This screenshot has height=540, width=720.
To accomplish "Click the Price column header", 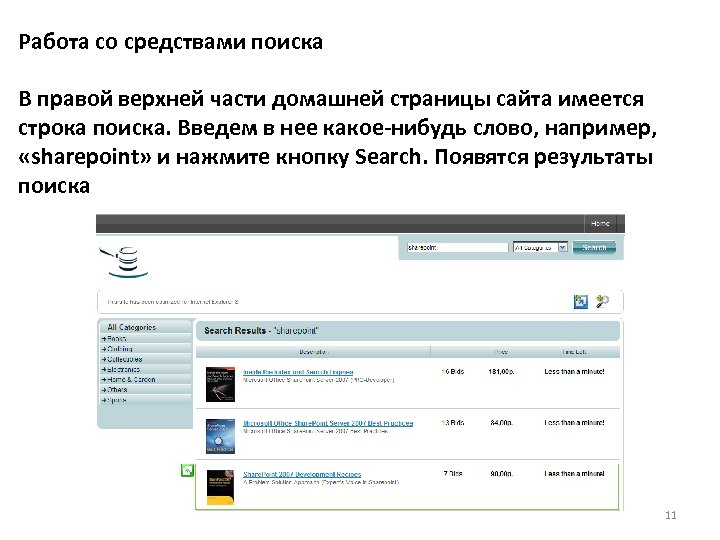I will 501,352.
